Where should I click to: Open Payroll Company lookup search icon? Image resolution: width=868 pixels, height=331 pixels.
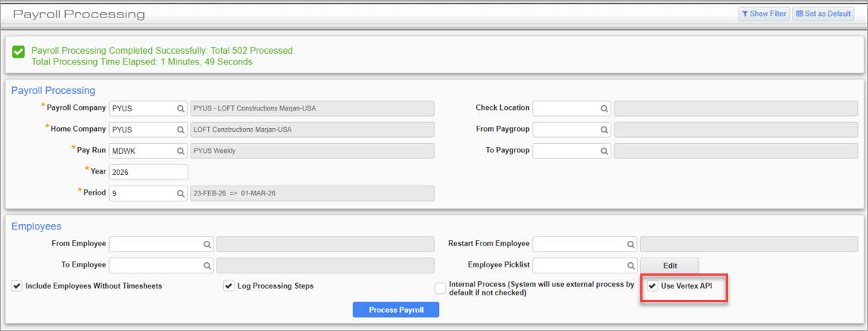coord(180,108)
